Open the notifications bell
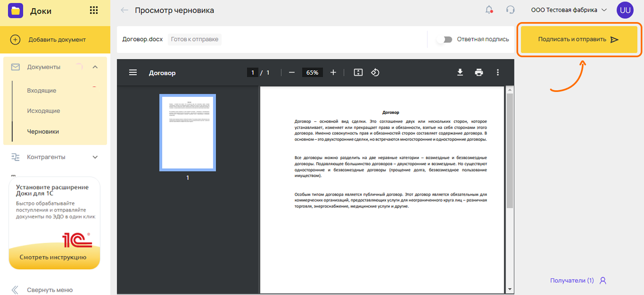Screen dimensions: 644x295 tap(489, 10)
